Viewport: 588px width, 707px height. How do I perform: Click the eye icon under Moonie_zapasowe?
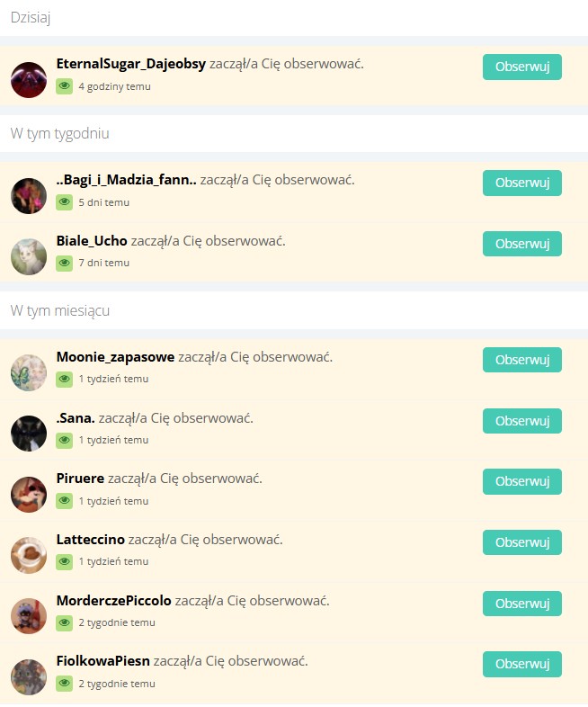(x=65, y=380)
